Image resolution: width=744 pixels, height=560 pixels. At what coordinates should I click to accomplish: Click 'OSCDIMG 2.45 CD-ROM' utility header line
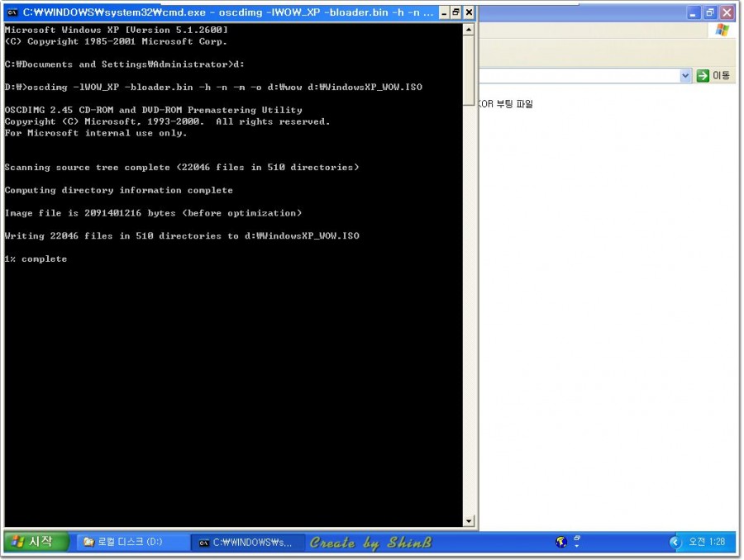[153, 110]
